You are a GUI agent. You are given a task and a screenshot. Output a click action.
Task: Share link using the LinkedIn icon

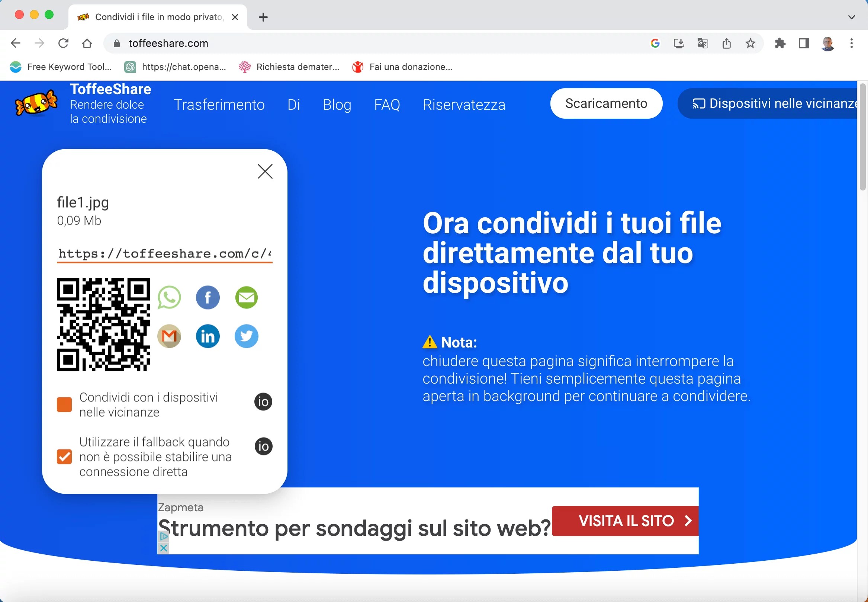click(x=208, y=336)
